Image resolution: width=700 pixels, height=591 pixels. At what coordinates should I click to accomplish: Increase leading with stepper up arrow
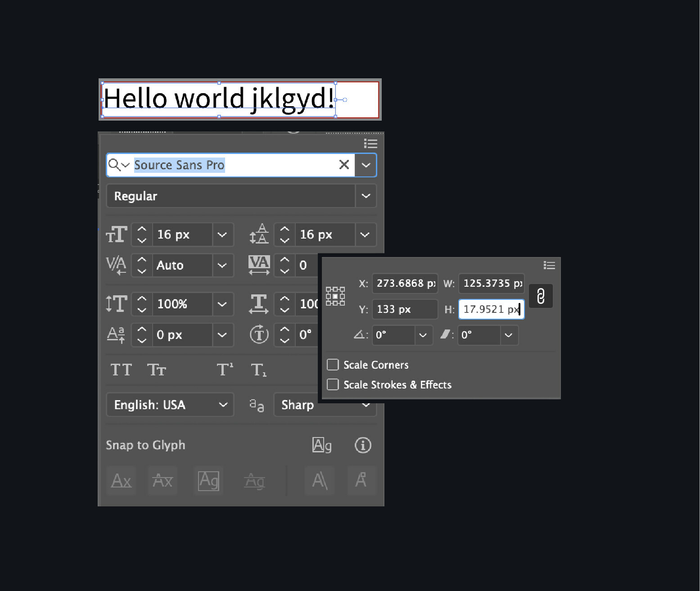pos(285,229)
